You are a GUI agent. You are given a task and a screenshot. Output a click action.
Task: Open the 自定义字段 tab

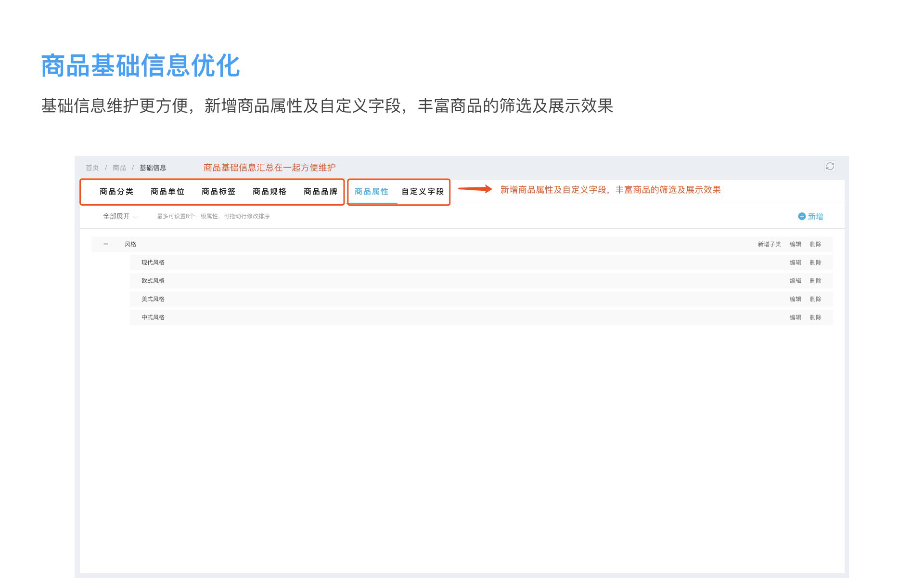pos(423,192)
